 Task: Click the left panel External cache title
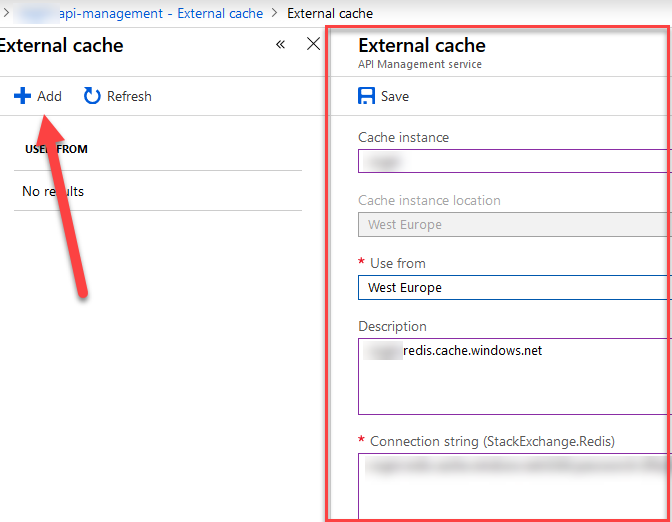coord(62,45)
